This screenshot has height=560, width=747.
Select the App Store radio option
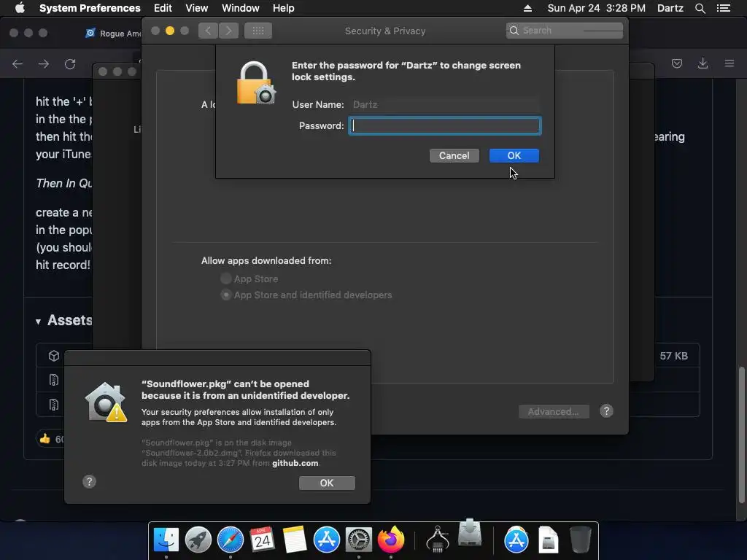tap(226, 279)
